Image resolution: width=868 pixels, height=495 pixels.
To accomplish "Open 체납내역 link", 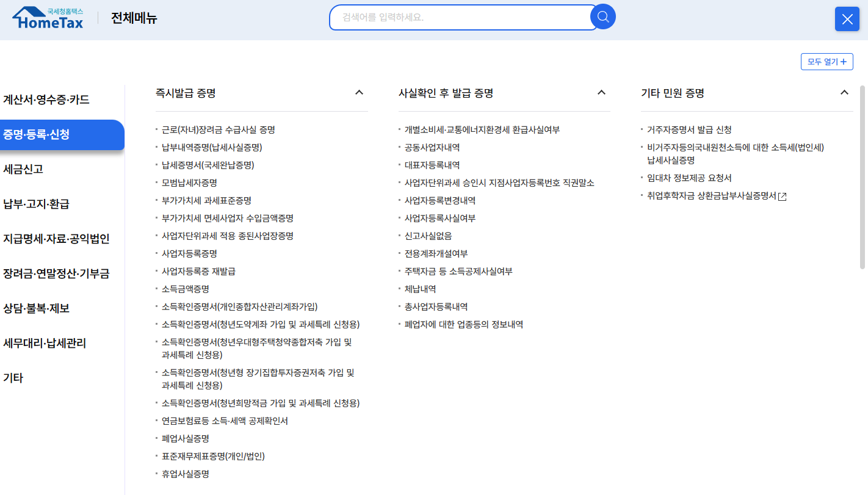I will point(421,289).
